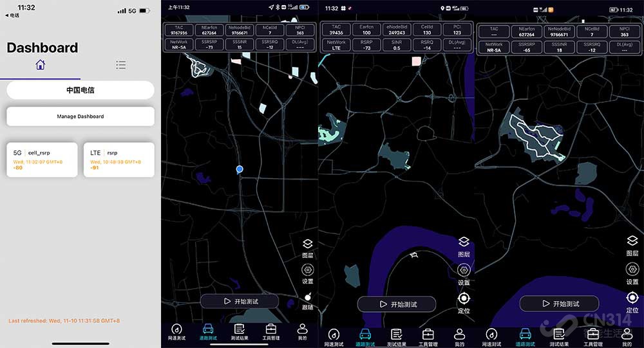644x348 pixels.
Task: Select 道路测试 tab in TAC 9767936 screen
Action: (x=208, y=332)
